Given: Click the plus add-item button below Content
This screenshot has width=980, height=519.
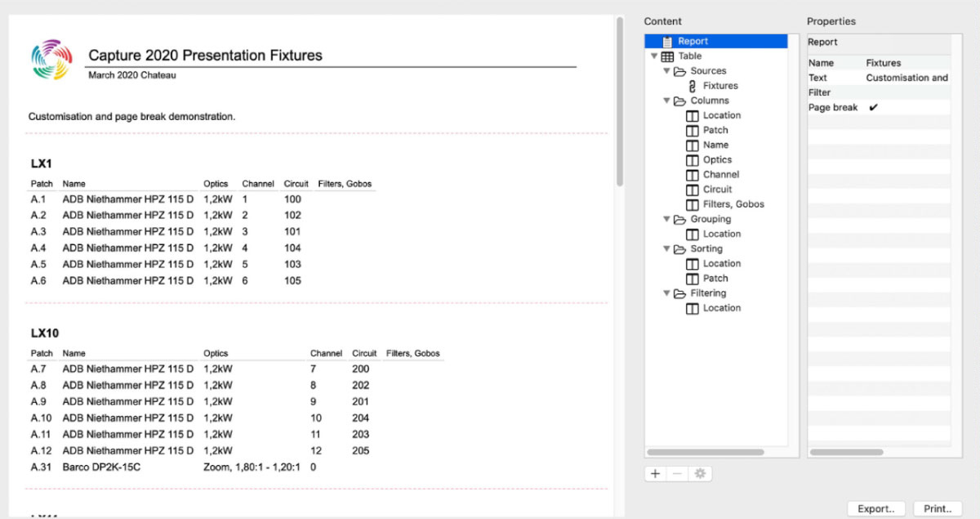Looking at the screenshot, I should click(655, 474).
